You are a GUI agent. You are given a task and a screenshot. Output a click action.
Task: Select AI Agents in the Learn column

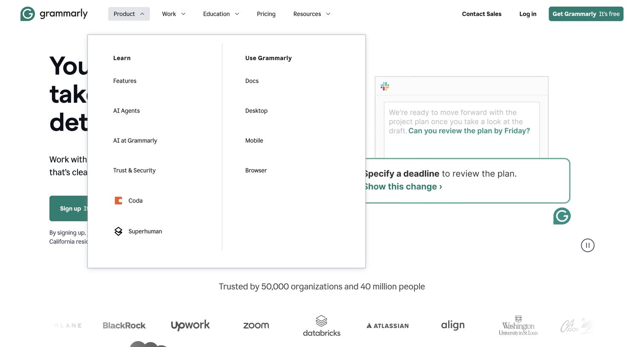click(126, 110)
